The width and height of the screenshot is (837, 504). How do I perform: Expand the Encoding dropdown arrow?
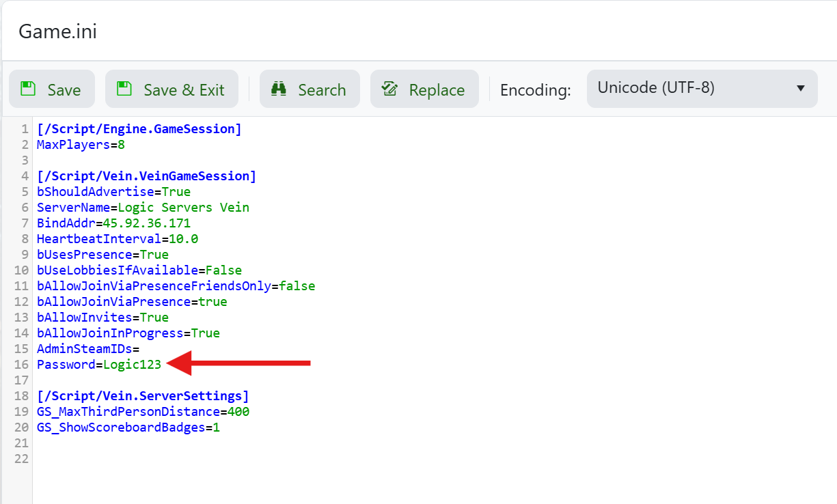(801, 89)
